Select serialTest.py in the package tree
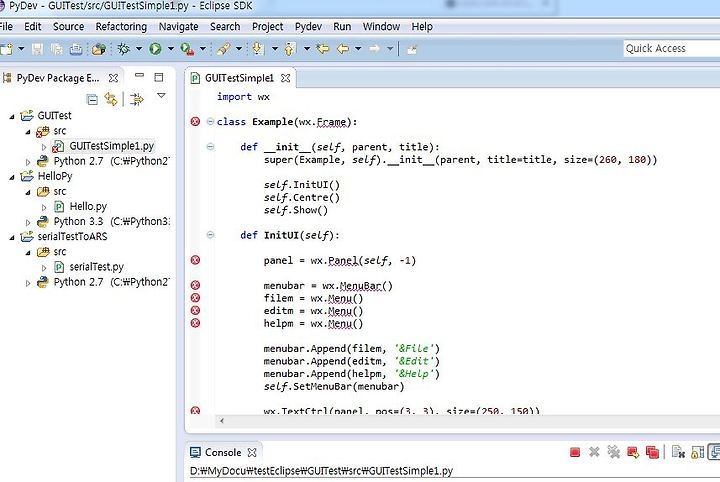This screenshot has width=720, height=482. tap(96, 267)
